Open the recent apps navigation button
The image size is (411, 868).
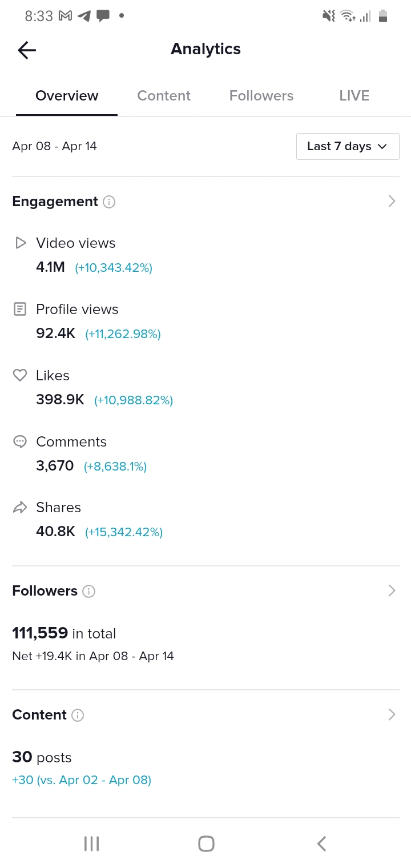[x=91, y=843]
